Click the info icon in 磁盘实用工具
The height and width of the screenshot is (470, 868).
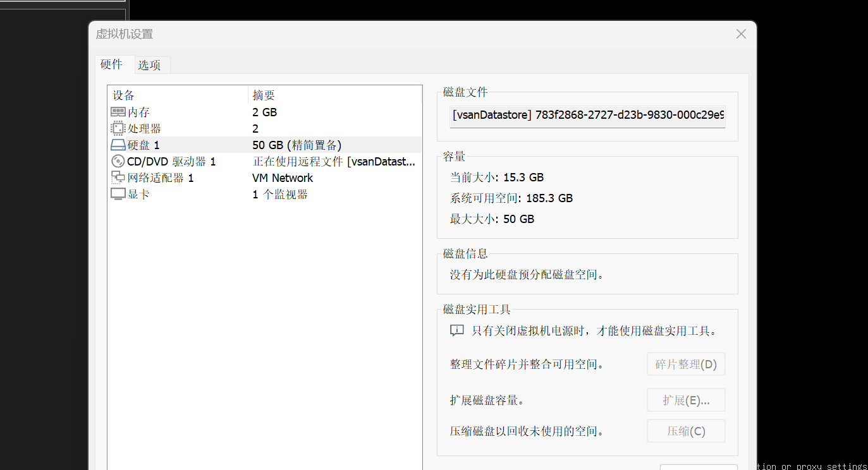click(x=457, y=330)
